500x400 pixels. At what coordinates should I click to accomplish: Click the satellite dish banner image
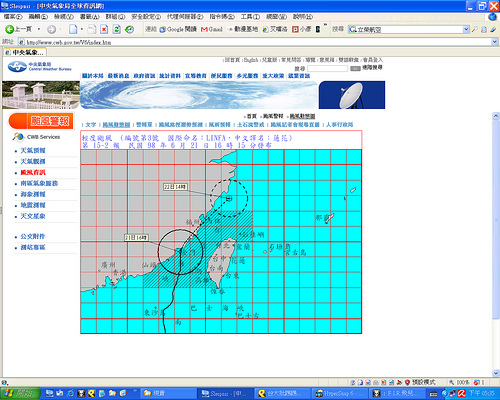[x=352, y=95]
